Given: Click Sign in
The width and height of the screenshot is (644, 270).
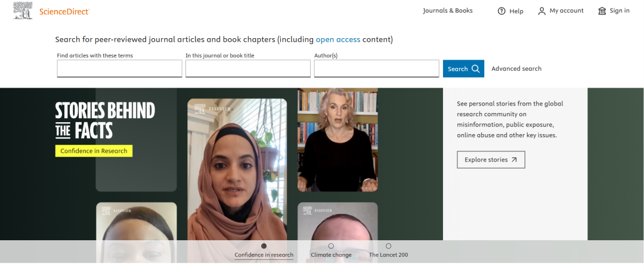Looking at the screenshot, I should (x=620, y=11).
